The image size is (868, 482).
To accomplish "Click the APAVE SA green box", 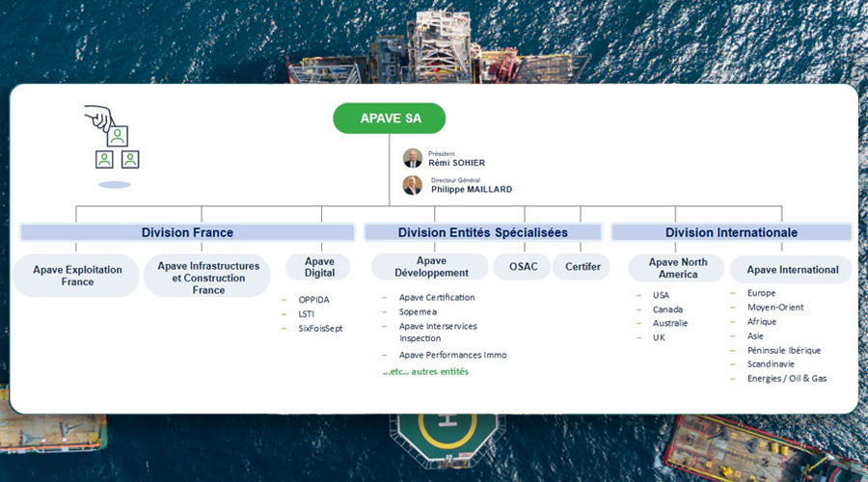I will pos(390,118).
